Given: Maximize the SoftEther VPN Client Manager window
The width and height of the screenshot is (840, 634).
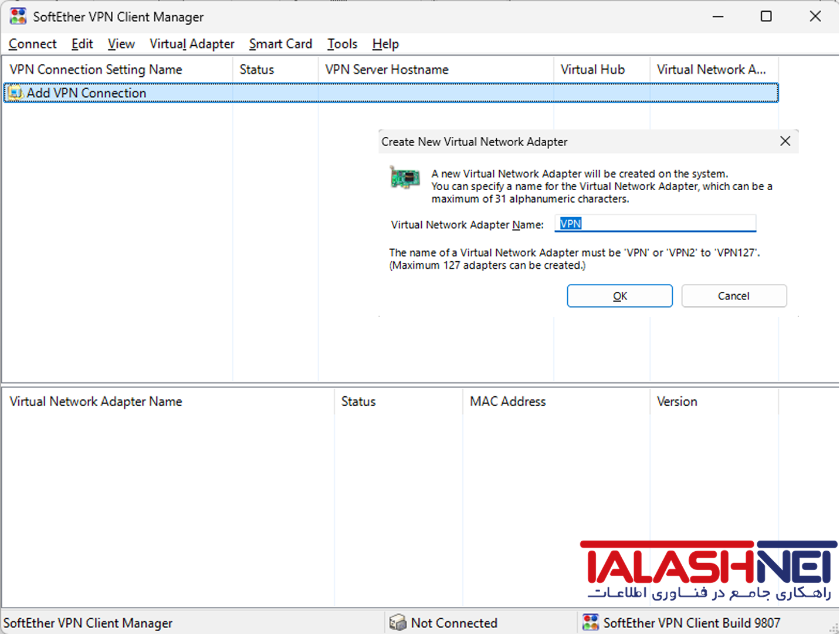Looking at the screenshot, I should click(766, 16).
